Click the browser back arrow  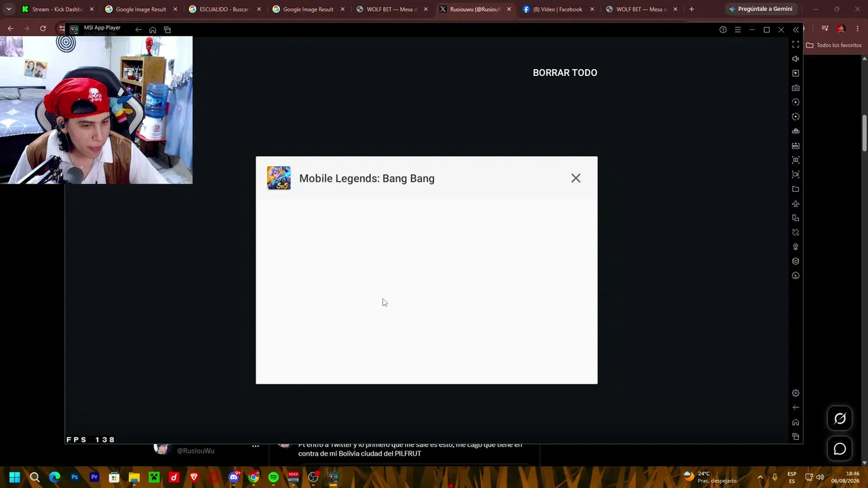point(10,28)
